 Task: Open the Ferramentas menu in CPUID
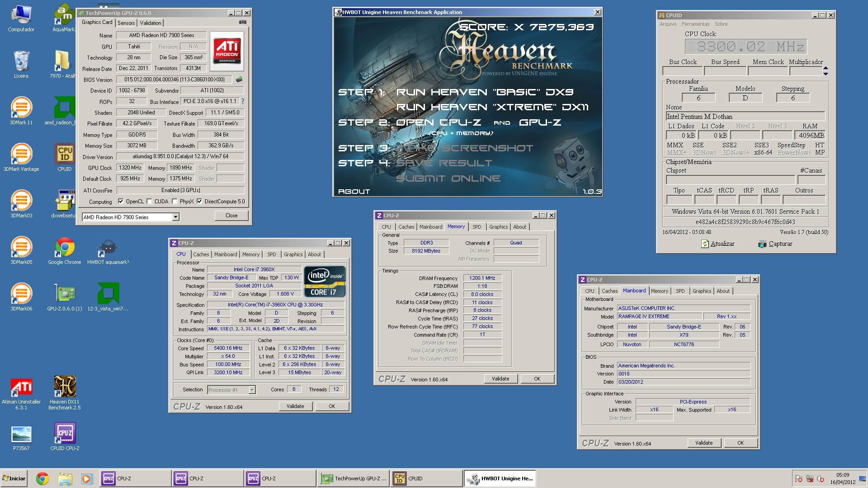point(695,24)
